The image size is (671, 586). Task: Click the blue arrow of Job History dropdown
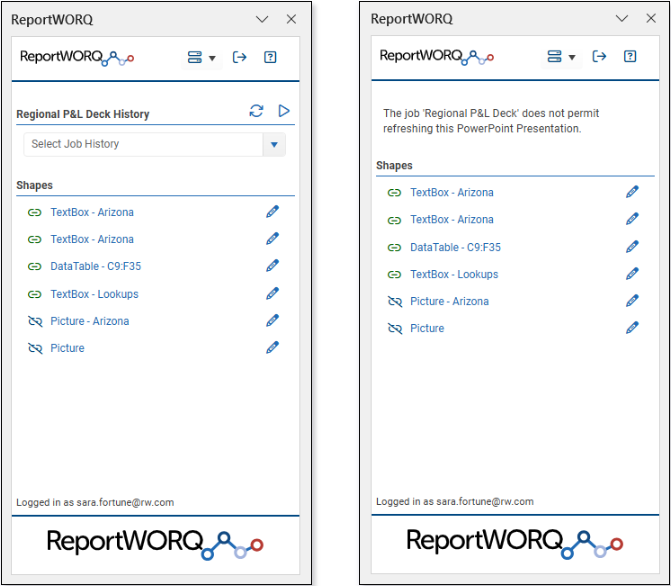(274, 145)
